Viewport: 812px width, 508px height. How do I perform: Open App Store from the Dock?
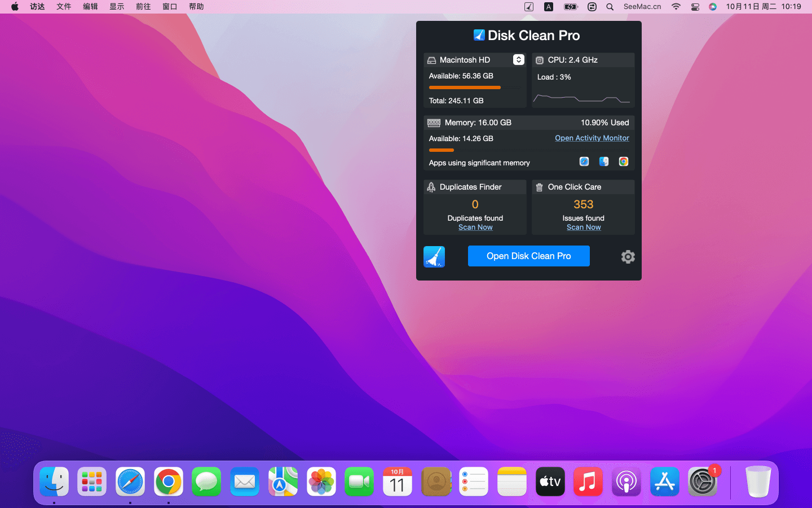click(664, 482)
